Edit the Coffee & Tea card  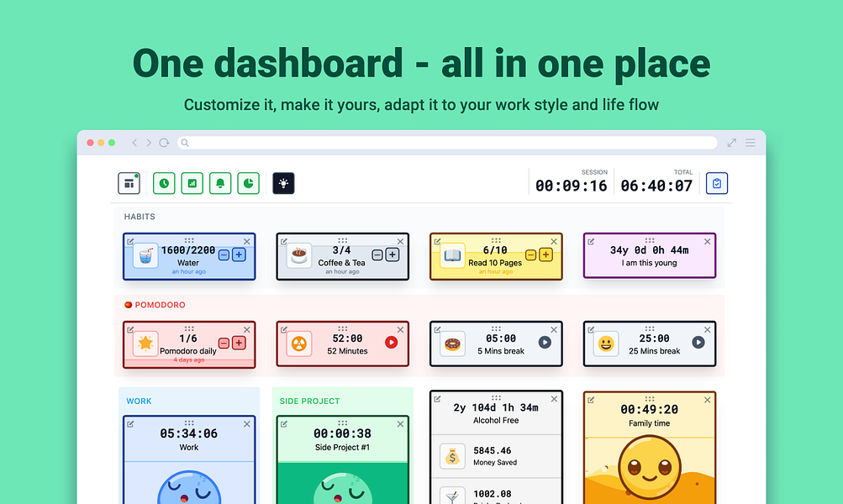tap(284, 242)
